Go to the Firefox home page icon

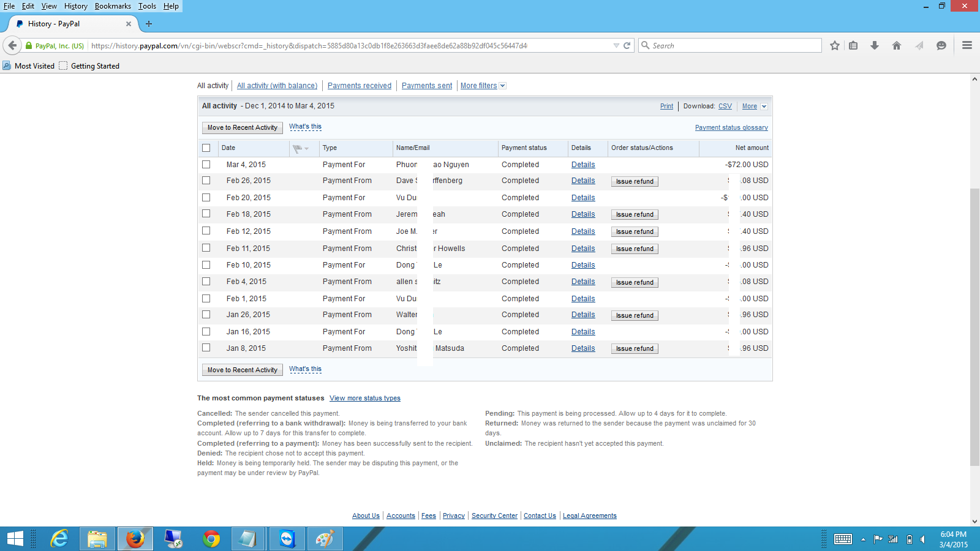click(x=897, y=45)
